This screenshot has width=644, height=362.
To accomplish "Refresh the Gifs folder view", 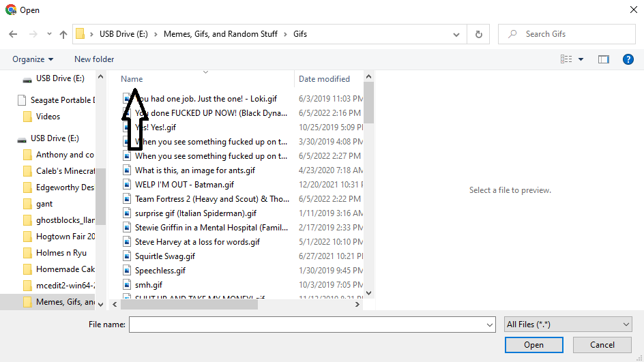I will [478, 34].
